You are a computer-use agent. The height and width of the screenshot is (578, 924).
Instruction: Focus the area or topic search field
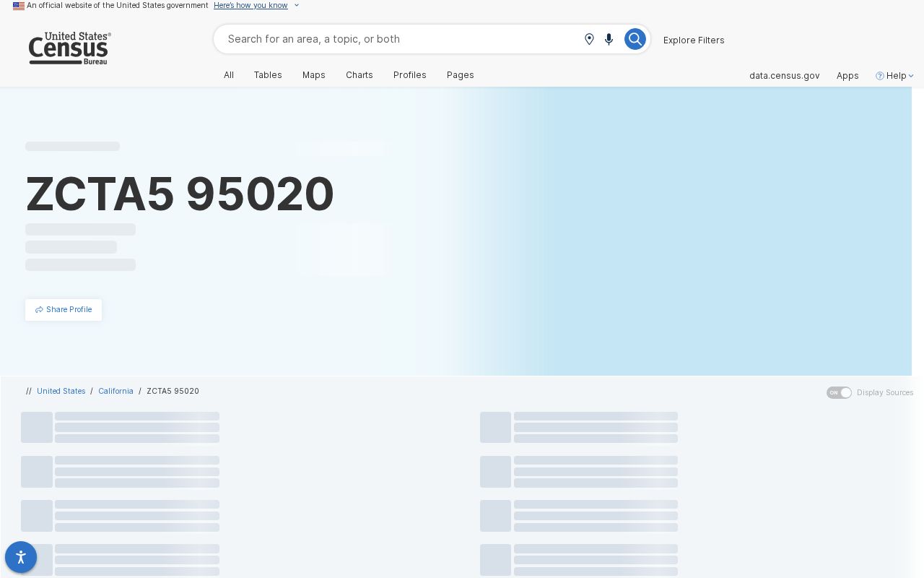point(401,39)
